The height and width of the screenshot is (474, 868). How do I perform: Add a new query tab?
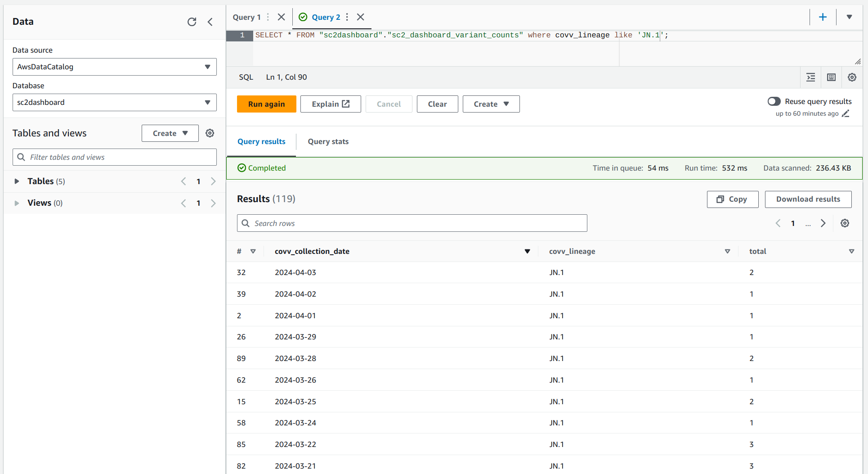(823, 17)
